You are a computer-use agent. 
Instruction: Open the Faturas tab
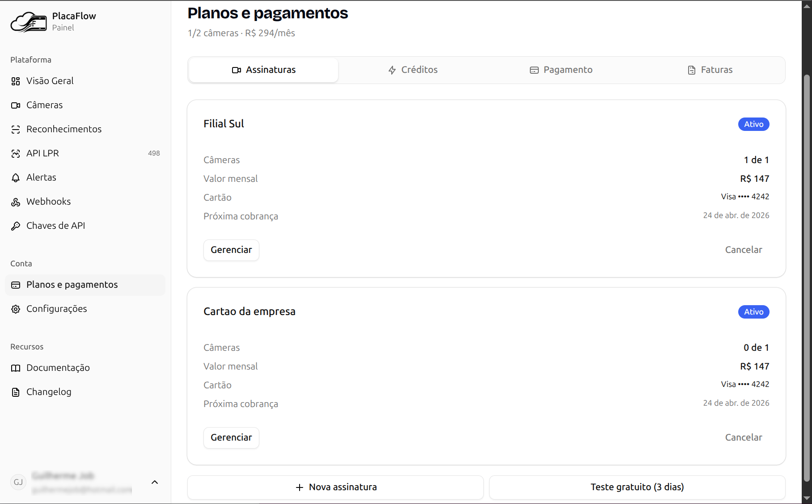(710, 70)
